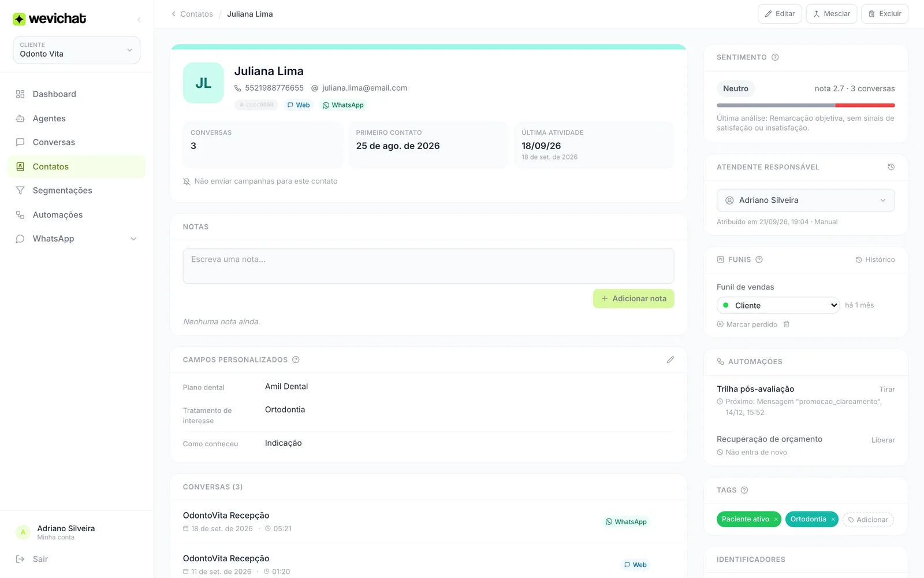Viewport: 924px width, 578px height.
Task: Open the assignment history icon in Atendente Responsável
Action: tap(891, 167)
